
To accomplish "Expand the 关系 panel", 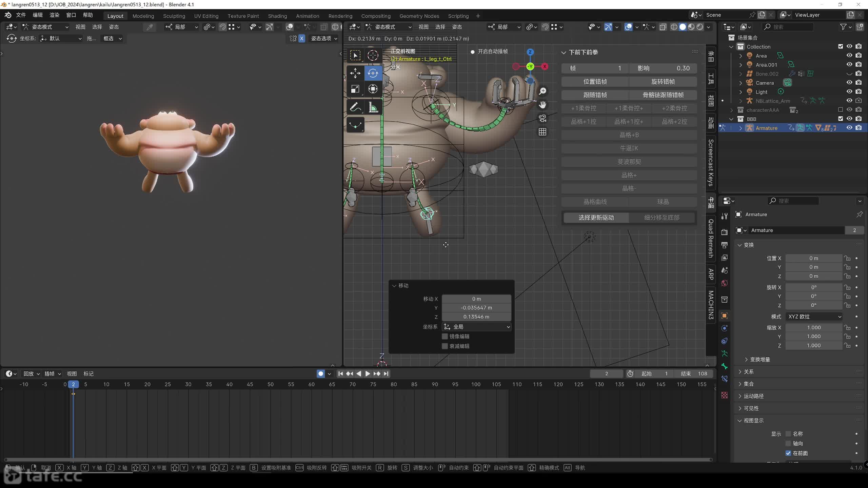I will [x=749, y=372].
